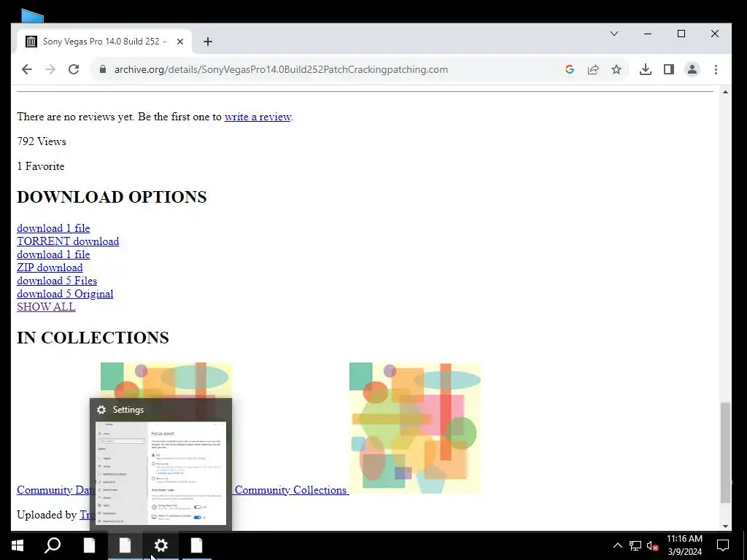The width and height of the screenshot is (747, 560).
Task: Expand the tab search chevron
Action: [x=614, y=34]
